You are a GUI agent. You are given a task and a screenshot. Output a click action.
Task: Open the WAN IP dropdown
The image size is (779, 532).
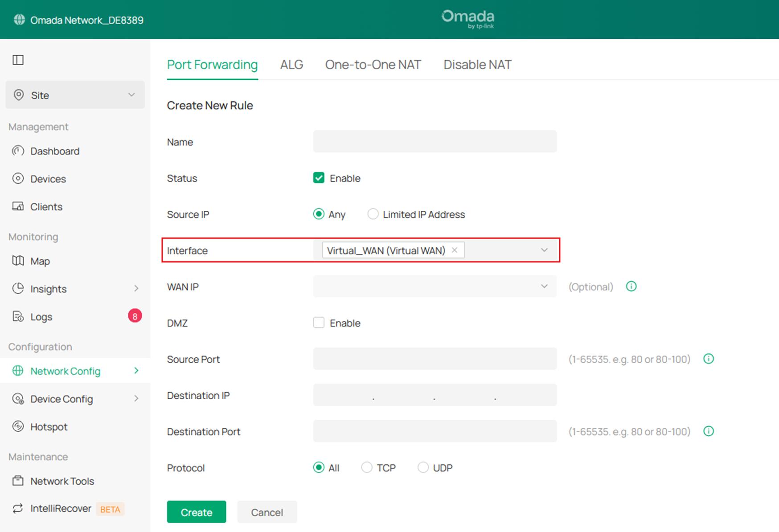click(x=544, y=286)
